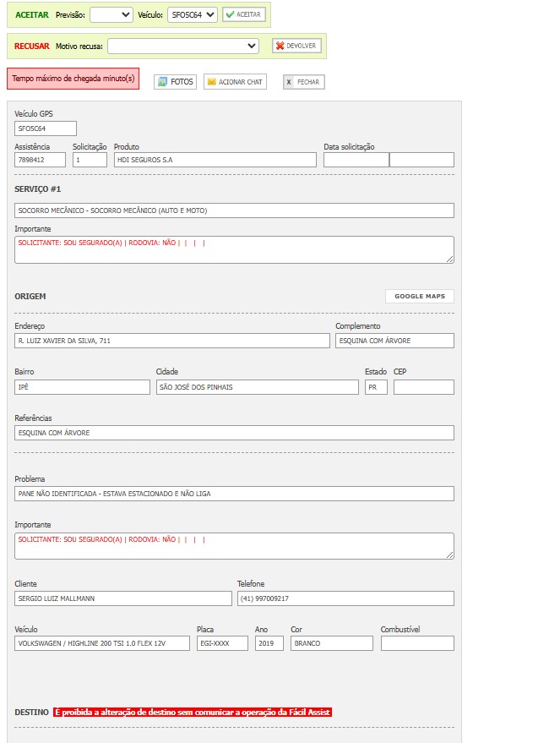Click the Veículo model field VOLKSWAGEN
This screenshot has height=743, width=560.
[x=102, y=643]
